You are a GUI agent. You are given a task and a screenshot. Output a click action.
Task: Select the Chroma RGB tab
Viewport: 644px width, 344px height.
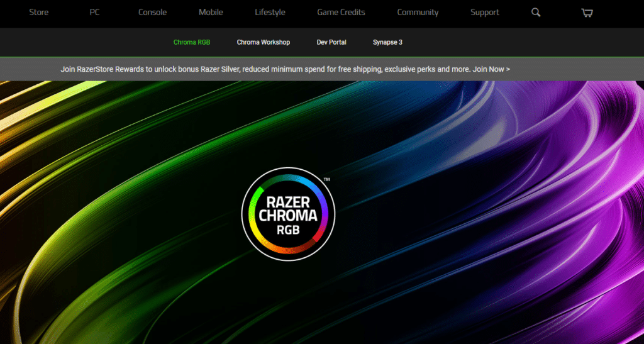pos(192,42)
